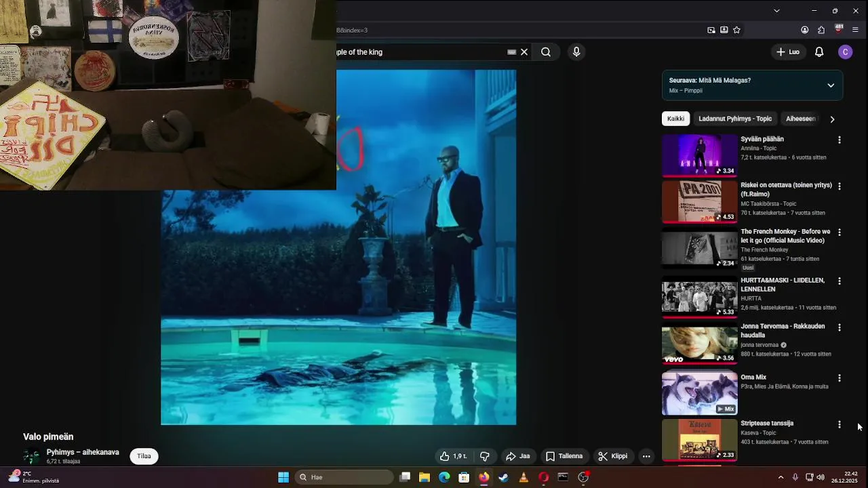The height and width of the screenshot is (488, 868).
Task: Expand the Seuraava queue panel chevron
Action: [831, 85]
